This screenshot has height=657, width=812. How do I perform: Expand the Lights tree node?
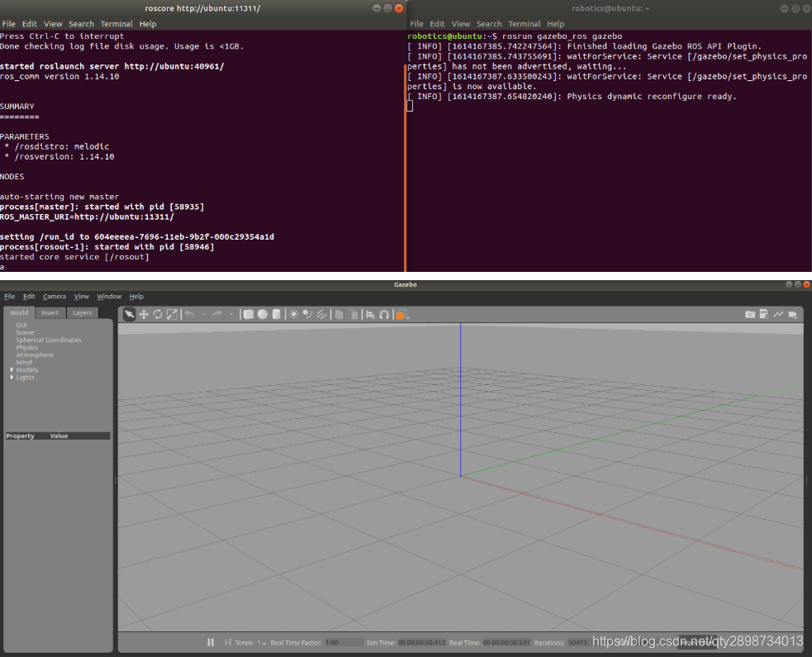[x=12, y=377]
